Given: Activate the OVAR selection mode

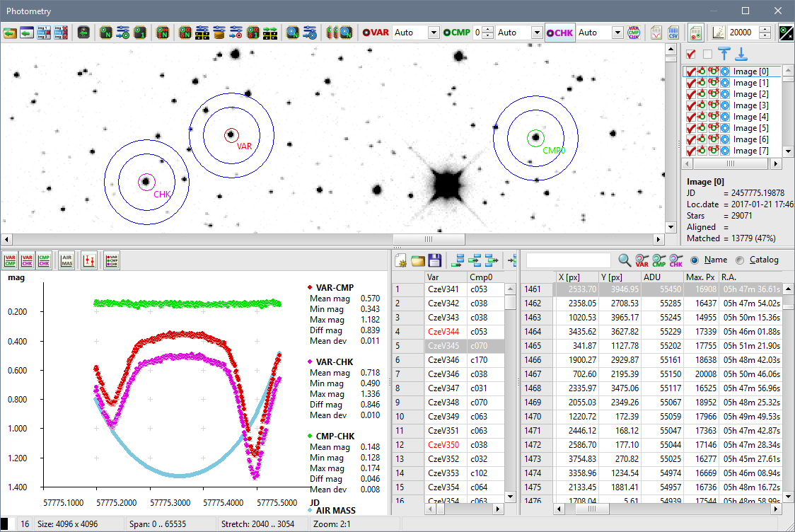Looking at the screenshot, I should [x=376, y=32].
